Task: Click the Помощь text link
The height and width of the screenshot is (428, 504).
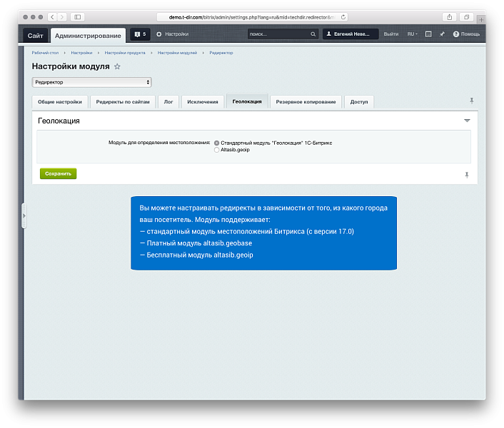Action: (470, 34)
